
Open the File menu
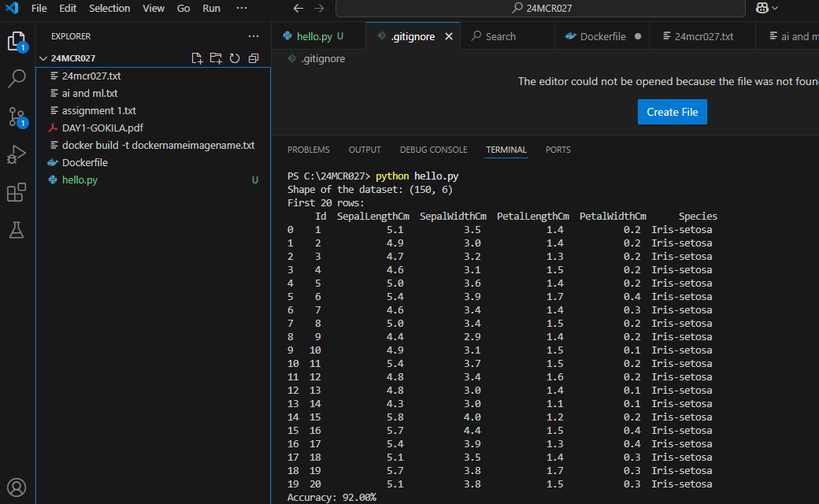(39, 9)
